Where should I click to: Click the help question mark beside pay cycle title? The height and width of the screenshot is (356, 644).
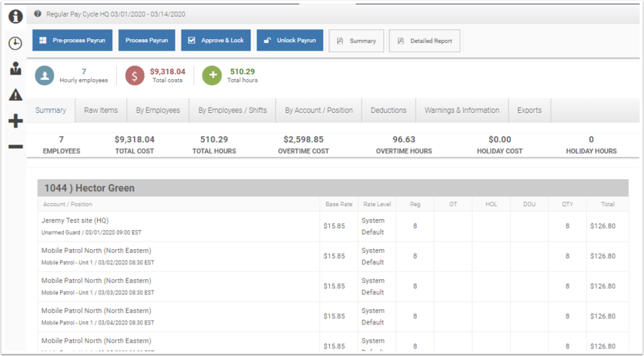click(x=38, y=14)
